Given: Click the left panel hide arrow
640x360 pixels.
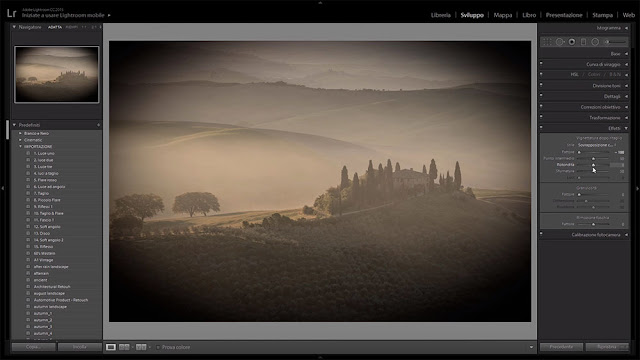Looking at the screenshot, I should (3, 188).
